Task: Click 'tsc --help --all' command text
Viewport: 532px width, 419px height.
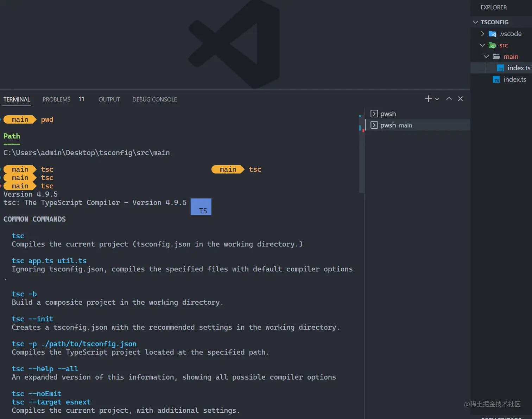Action: 45,369
